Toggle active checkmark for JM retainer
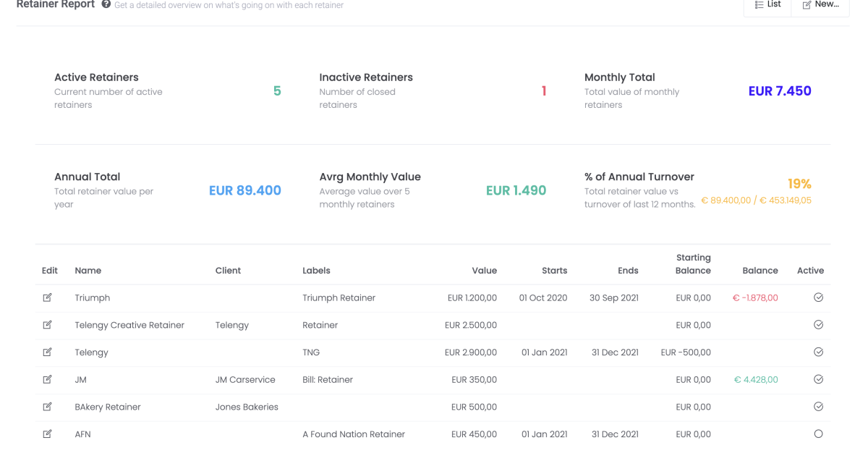The image size is (868, 456). 818,379
